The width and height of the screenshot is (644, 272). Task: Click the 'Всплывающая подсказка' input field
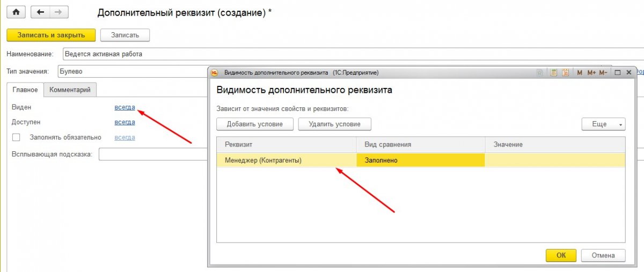[x=153, y=155]
